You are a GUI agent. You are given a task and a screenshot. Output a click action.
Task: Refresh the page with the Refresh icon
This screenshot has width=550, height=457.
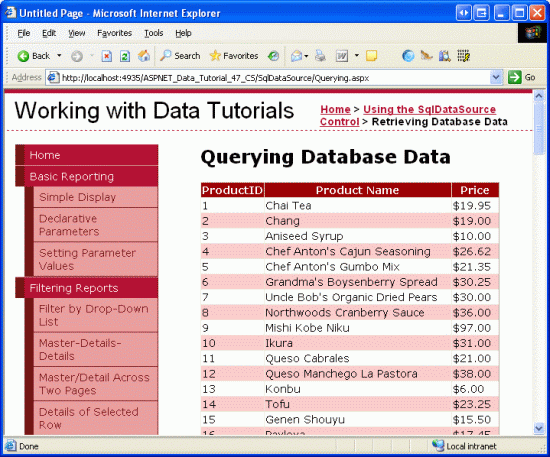(x=125, y=56)
